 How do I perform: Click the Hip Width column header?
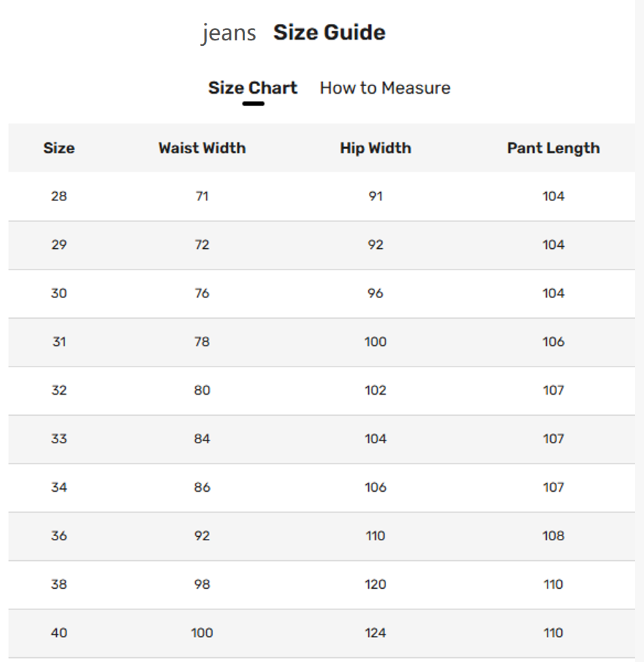(375, 148)
